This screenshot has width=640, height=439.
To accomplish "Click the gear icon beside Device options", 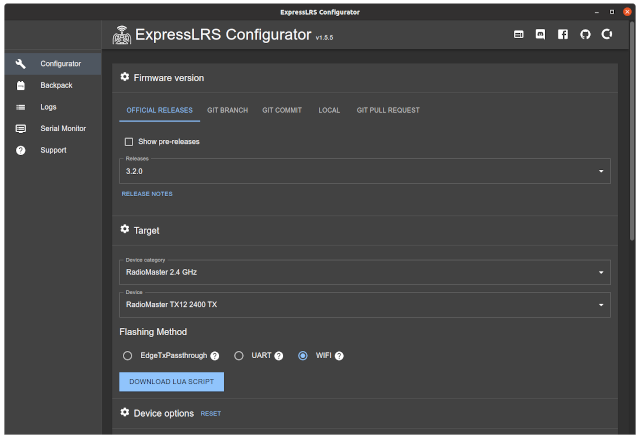I will click(124, 412).
